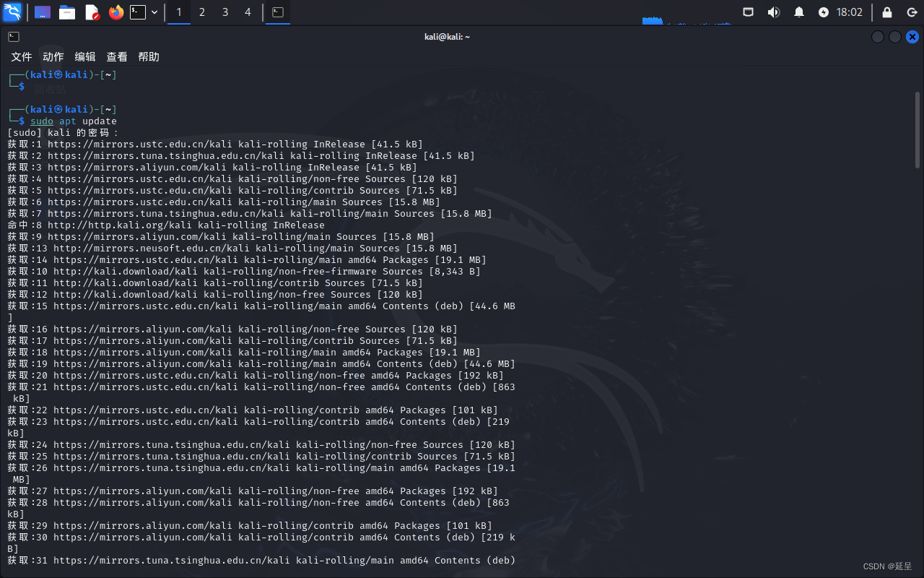924x578 pixels.
Task: Switch to workspace 4
Action: click(248, 12)
